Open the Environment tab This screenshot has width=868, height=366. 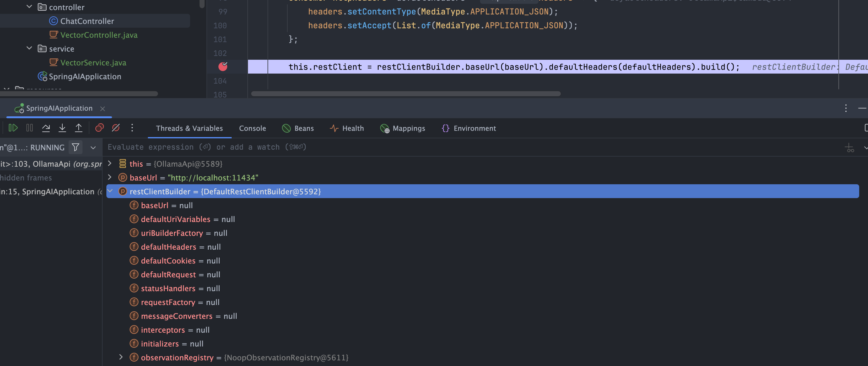coord(469,128)
